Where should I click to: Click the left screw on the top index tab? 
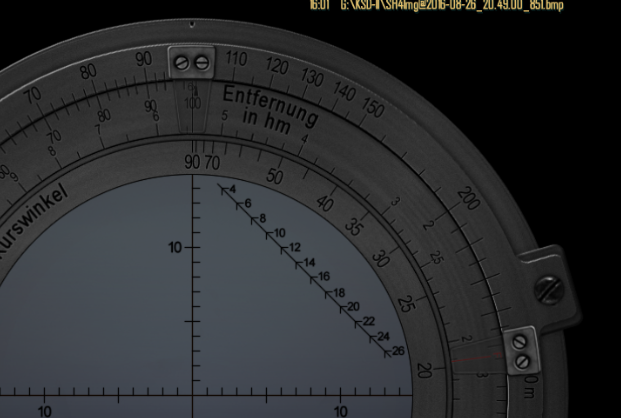point(182,63)
